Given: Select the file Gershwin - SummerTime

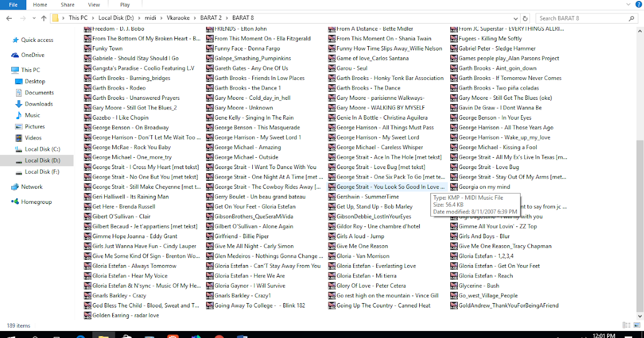Looking at the screenshot, I should coord(364,197).
